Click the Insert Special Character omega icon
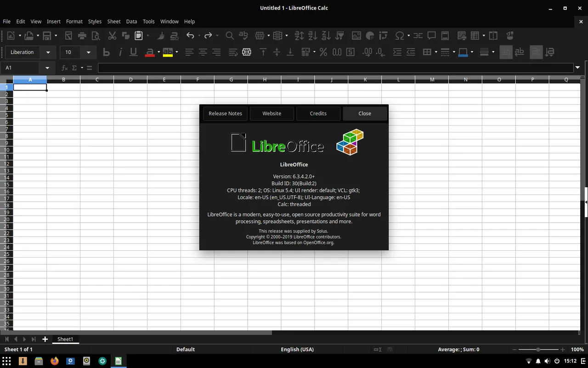588x368 pixels. tap(400, 35)
